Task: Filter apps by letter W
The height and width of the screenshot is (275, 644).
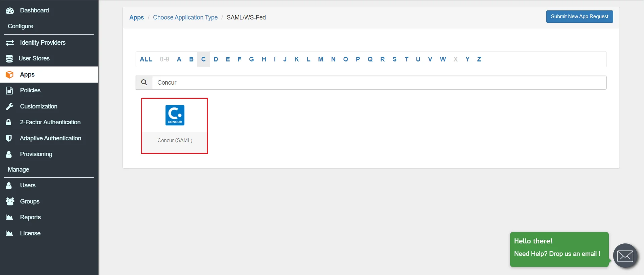Action: pyautogui.click(x=443, y=59)
